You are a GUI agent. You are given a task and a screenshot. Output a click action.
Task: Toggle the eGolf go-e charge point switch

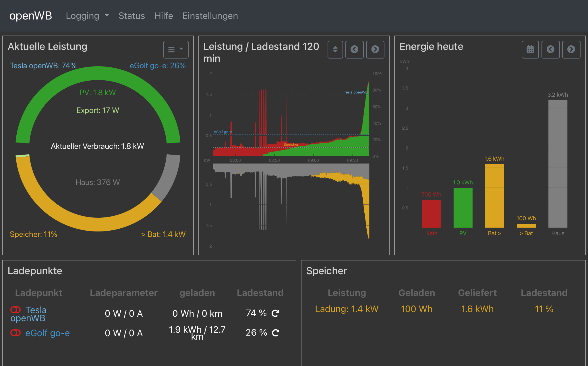click(x=16, y=333)
